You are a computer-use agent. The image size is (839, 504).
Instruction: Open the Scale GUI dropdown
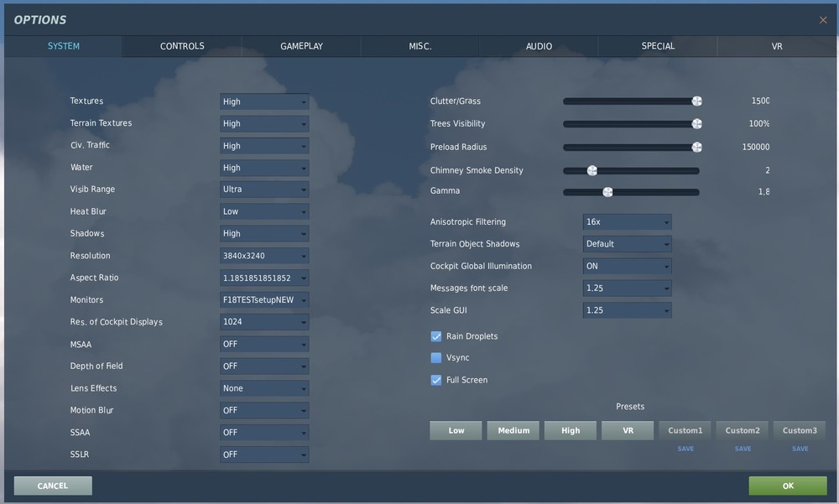coord(627,310)
